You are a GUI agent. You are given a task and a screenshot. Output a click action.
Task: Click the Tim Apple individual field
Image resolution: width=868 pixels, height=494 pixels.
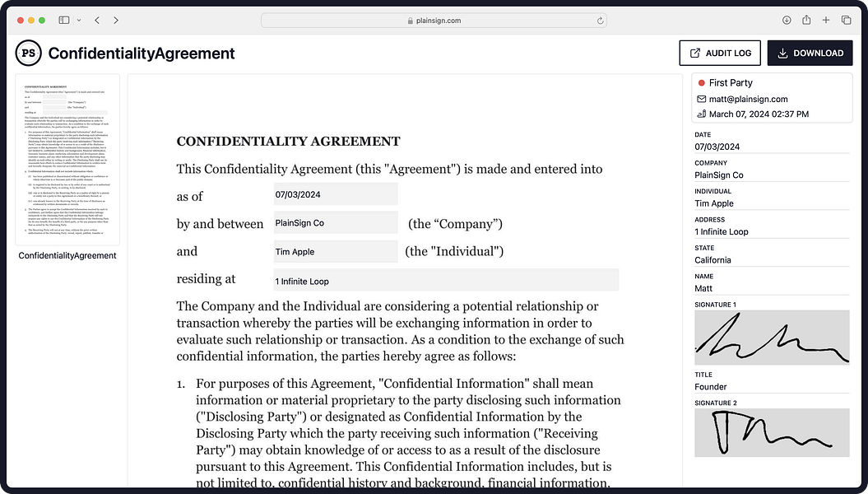[336, 251]
